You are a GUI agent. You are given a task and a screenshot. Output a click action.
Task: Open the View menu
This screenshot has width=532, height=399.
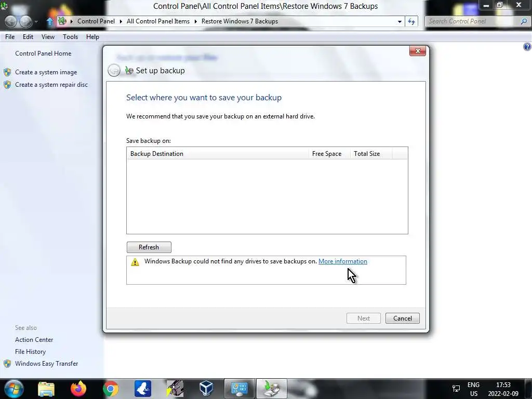48,37
